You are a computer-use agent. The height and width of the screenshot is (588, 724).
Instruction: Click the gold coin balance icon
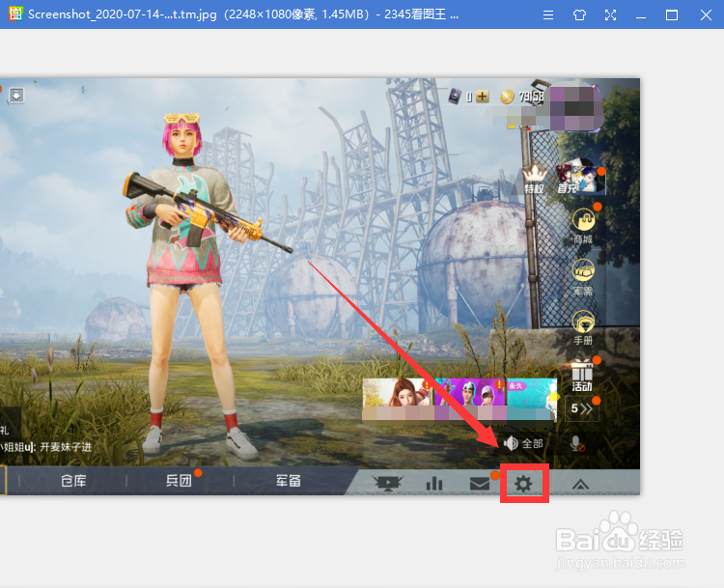click(x=507, y=97)
